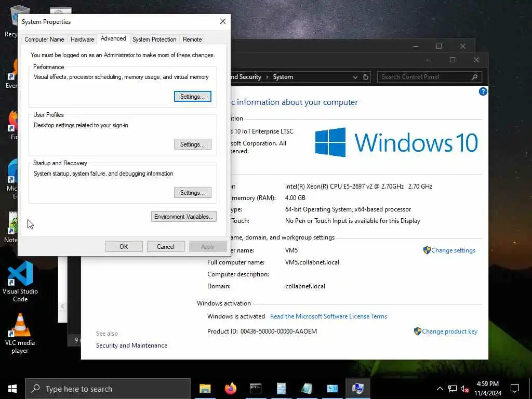Image resolution: width=532 pixels, height=399 pixels.
Task: Refresh the Control Panel address bar
Action: 365,77
